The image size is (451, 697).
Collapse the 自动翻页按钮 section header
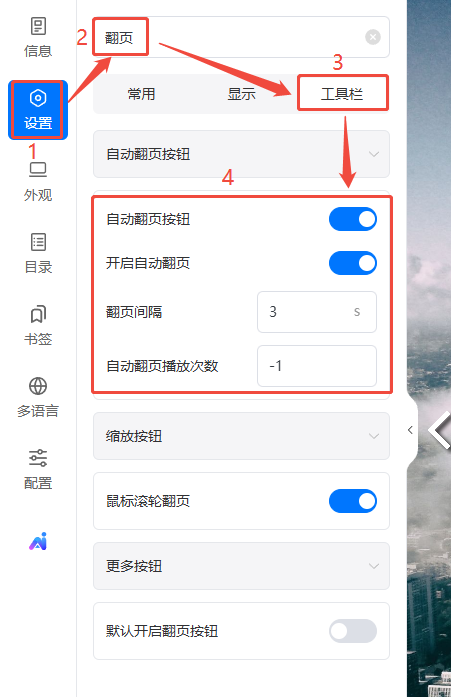pos(241,154)
